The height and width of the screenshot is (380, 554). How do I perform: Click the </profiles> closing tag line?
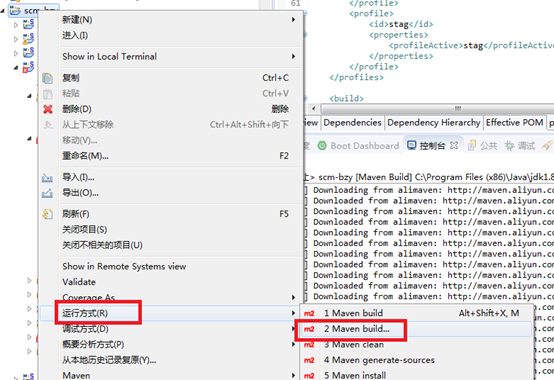356,77
